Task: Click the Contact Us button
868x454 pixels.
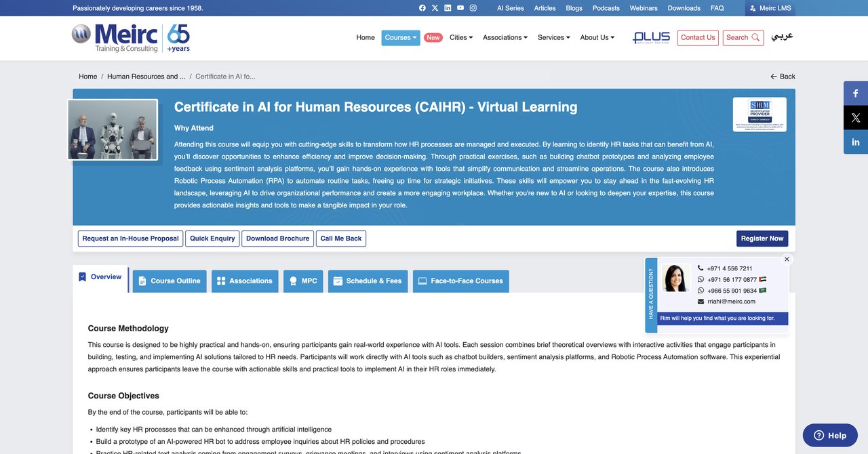Action: [698, 38]
